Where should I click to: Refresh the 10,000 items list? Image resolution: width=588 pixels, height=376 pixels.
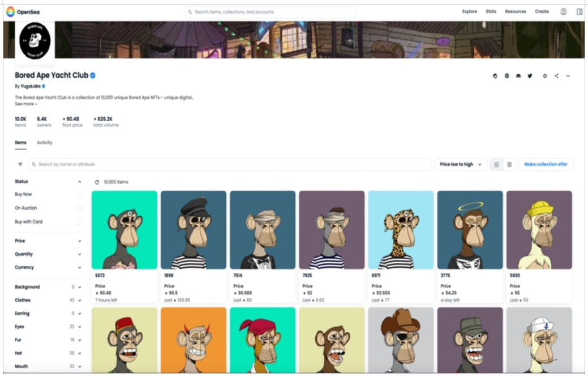(97, 182)
